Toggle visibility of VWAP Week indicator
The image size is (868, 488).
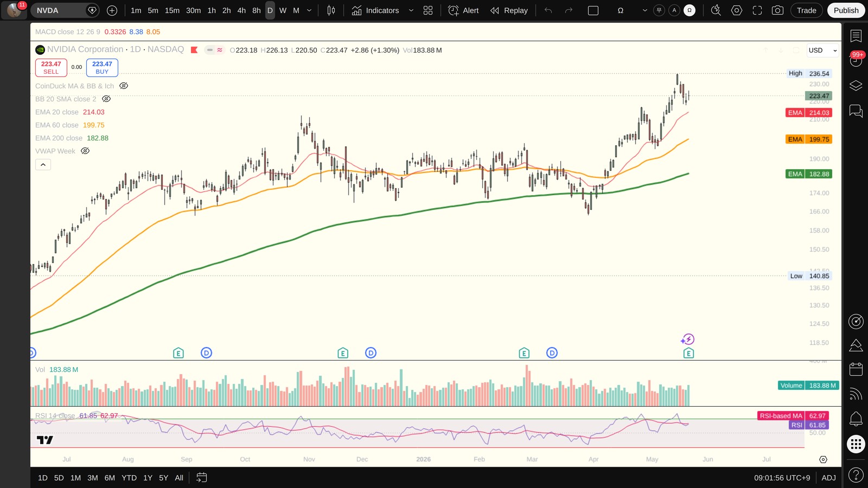85,151
